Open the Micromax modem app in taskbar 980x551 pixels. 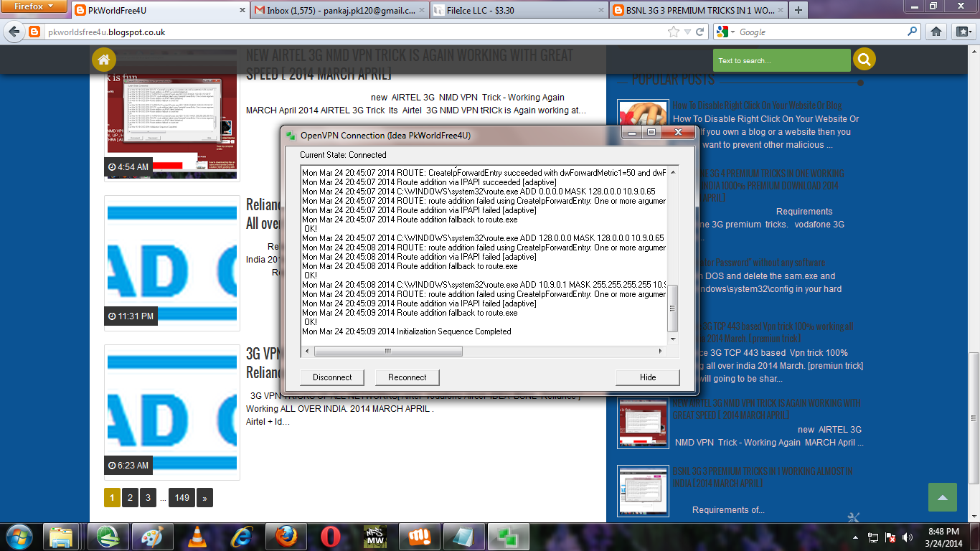click(419, 536)
